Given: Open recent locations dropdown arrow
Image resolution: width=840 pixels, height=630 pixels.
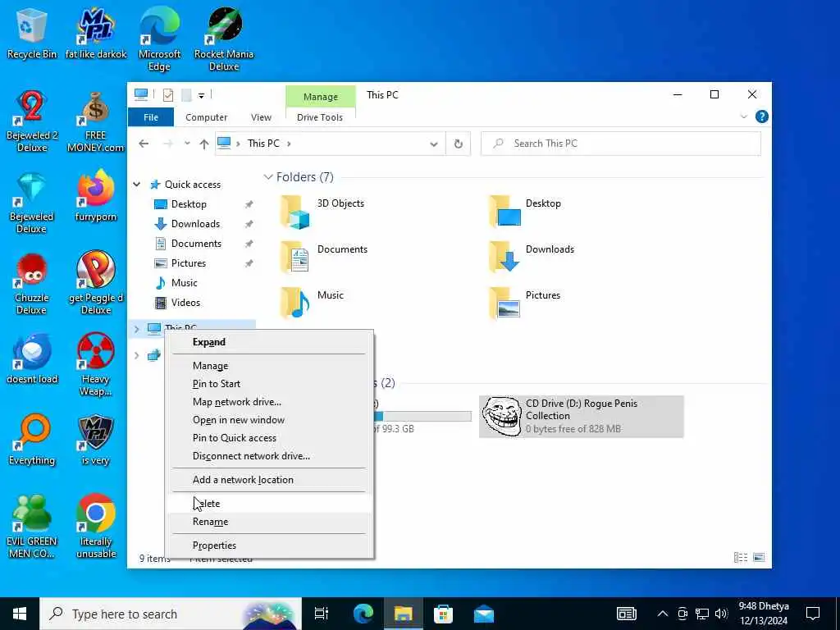Looking at the screenshot, I should [x=187, y=144].
